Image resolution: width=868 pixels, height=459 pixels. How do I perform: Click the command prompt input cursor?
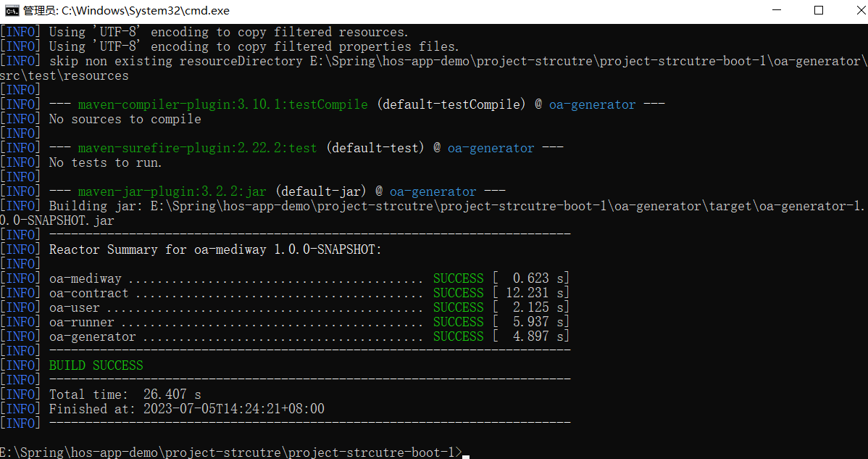tap(466, 455)
